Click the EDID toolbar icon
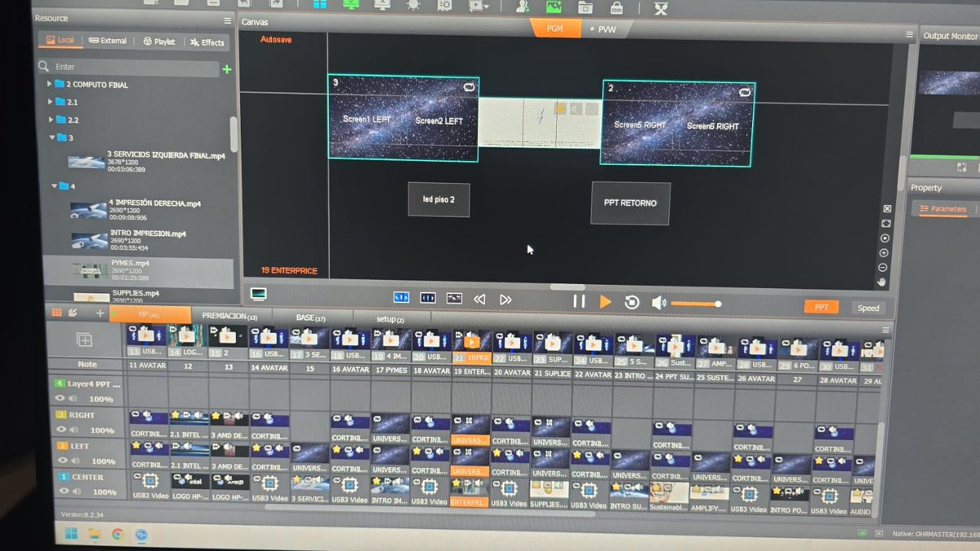The image size is (980, 551). pyautogui.click(x=617, y=7)
